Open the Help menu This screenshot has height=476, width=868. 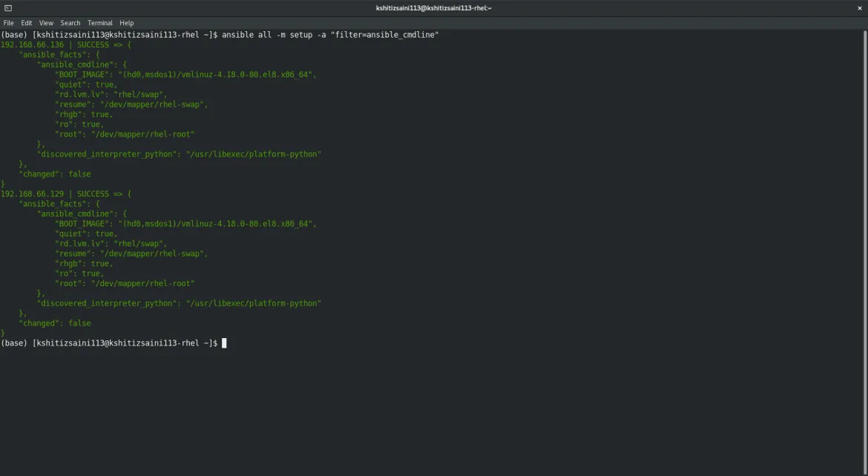[x=127, y=23]
